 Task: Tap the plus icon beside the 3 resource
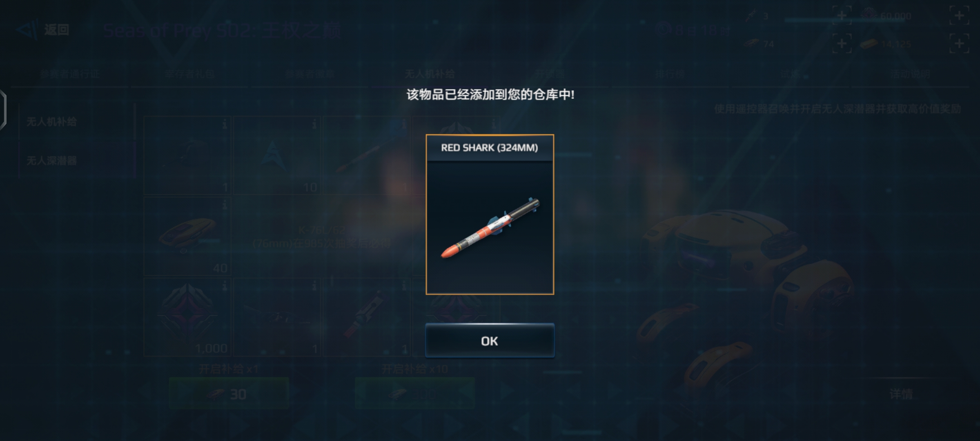(842, 16)
